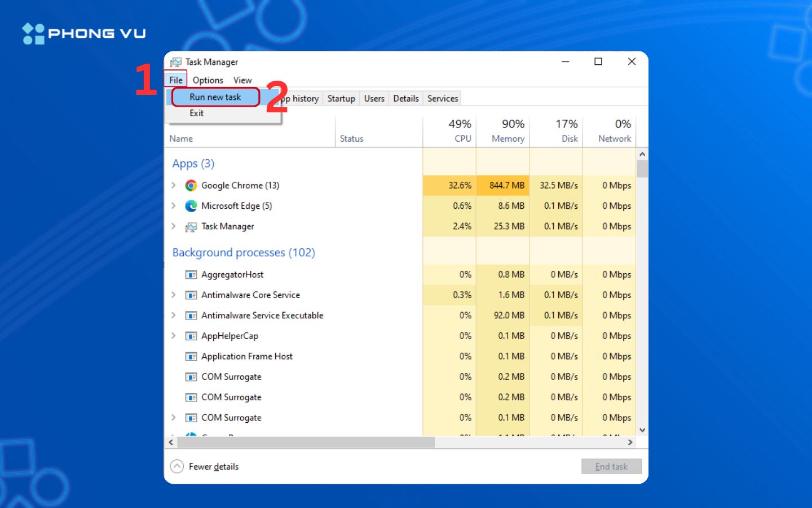Select Exit in the File menu
This screenshot has height=508, width=812.
click(197, 113)
